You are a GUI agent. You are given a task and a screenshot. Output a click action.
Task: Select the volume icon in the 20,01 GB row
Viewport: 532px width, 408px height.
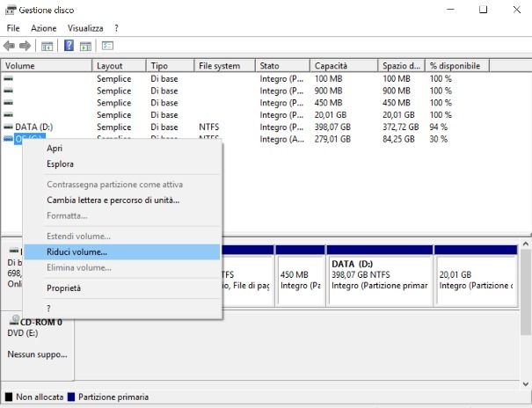click(8, 114)
